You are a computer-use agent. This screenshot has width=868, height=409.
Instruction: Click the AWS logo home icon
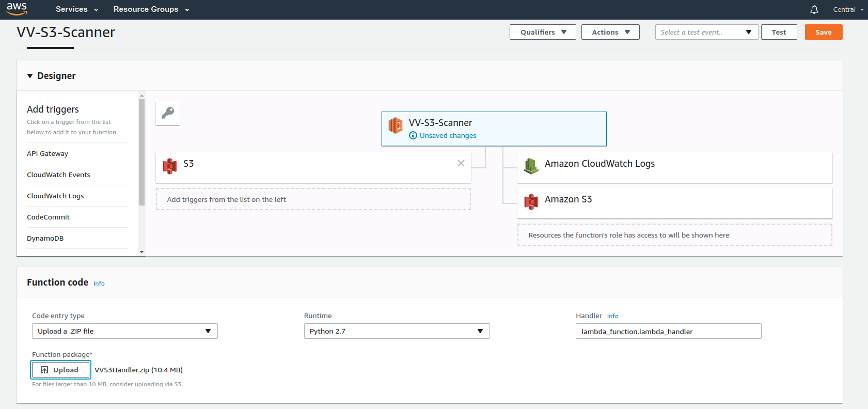pos(17,9)
